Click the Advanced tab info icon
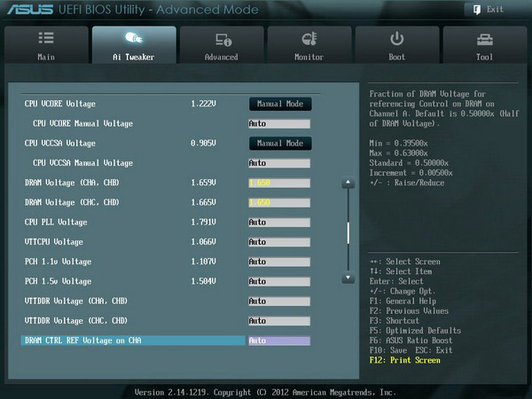This screenshot has width=532, height=399. tap(223, 39)
